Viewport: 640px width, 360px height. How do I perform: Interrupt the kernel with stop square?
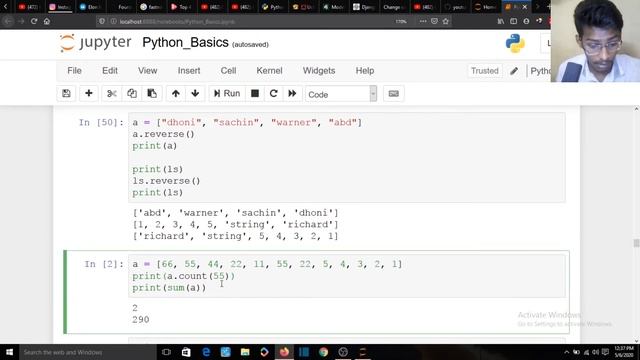tap(255, 93)
